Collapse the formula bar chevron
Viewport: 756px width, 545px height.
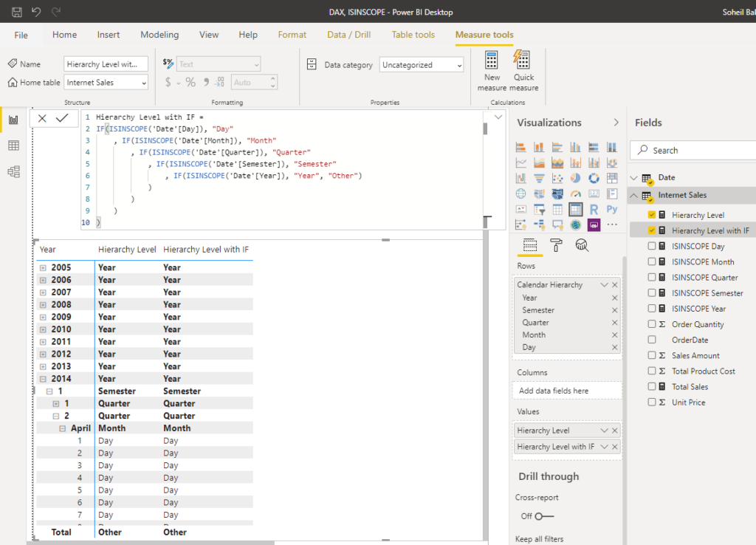click(498, 117)
